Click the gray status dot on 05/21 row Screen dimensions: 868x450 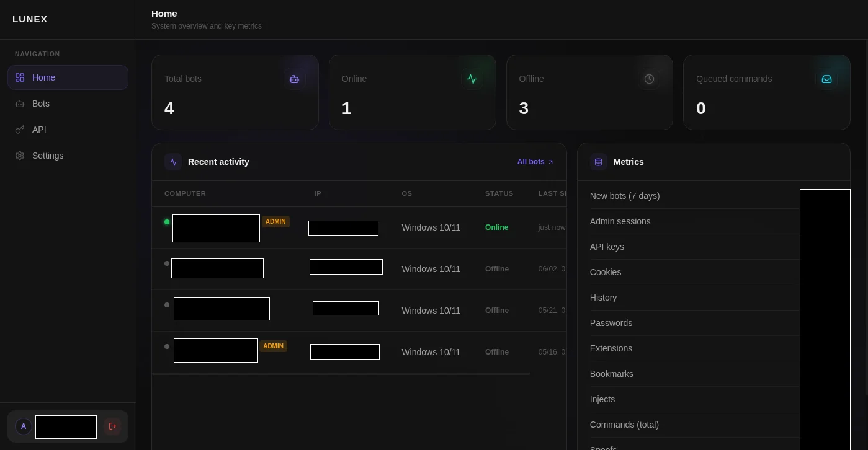coord(167,305)
